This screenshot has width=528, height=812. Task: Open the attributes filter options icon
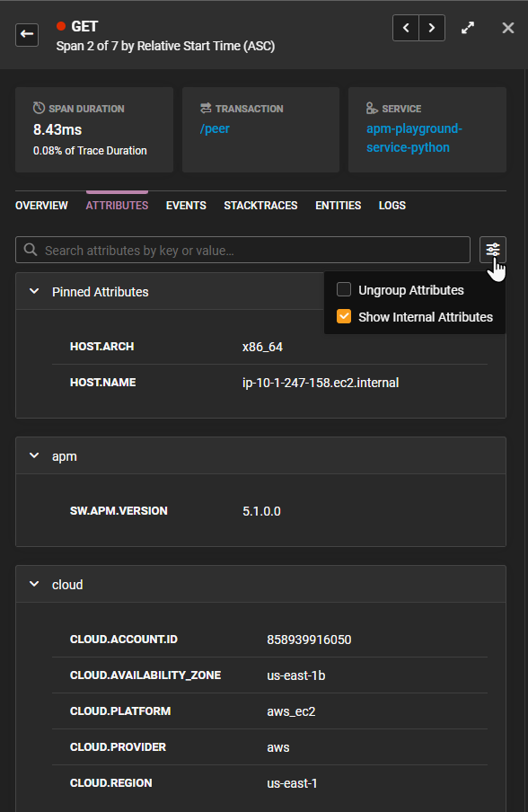(x=492, y=250)
